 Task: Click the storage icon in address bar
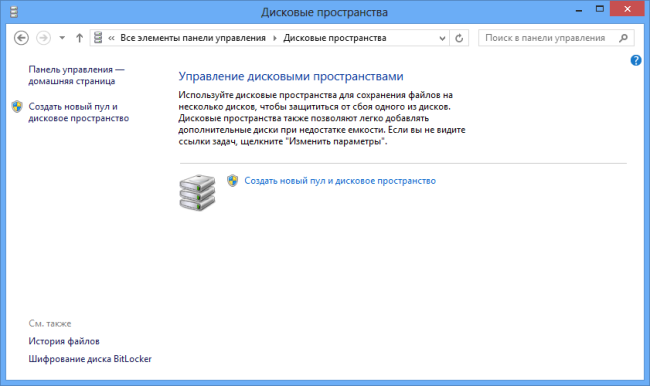pyautogui.click(x=98, y=38)
